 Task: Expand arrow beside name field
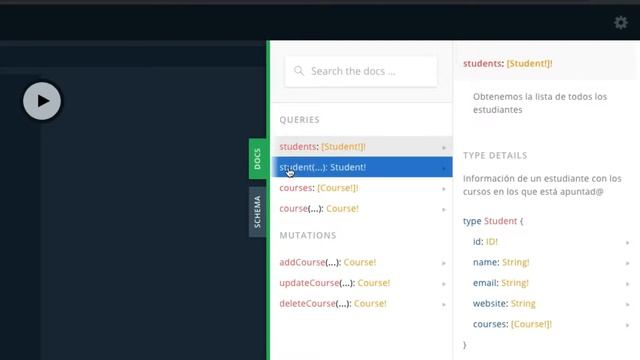point(627,263)
